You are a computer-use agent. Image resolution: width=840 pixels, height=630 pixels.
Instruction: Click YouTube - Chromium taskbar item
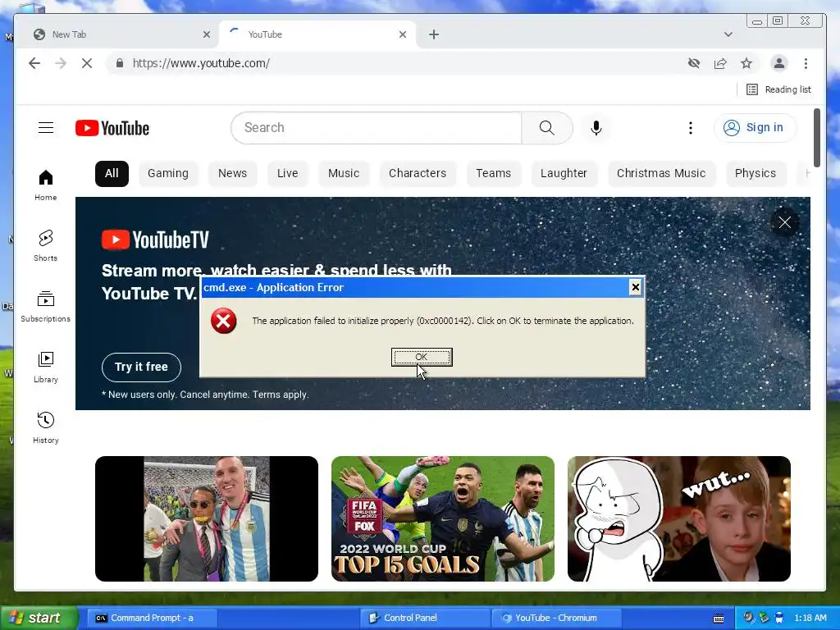tap(556, 618)
